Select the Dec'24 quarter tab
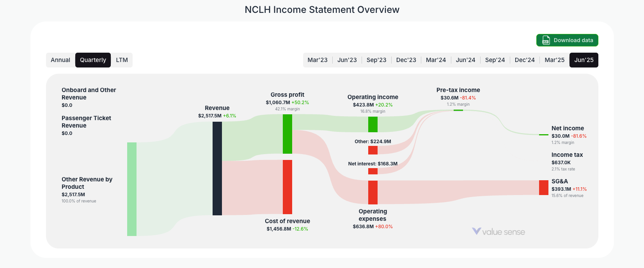Screen dimensions: 644x268 coord(525,60)
